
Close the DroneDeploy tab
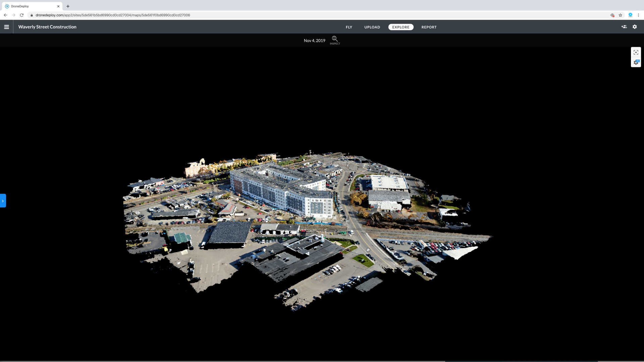click(x=58, y=6)
